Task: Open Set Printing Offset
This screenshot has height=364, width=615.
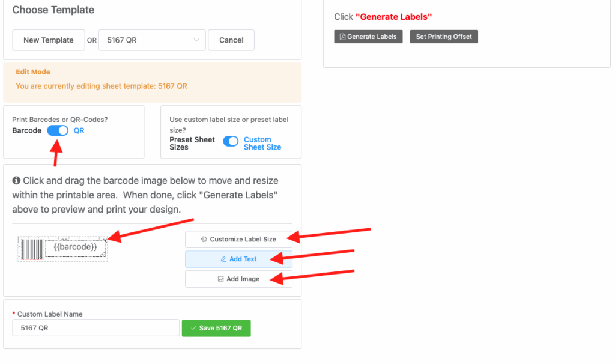Action: 444,37
